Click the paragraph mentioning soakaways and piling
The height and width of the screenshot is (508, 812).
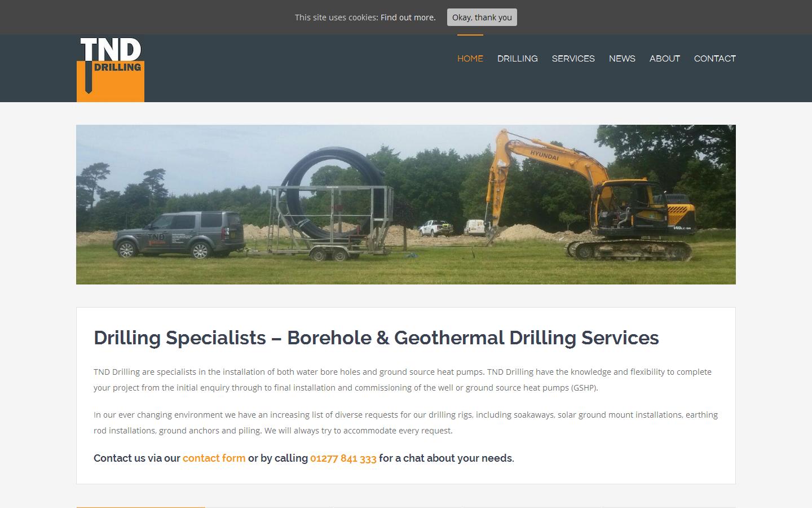point(405,423)
